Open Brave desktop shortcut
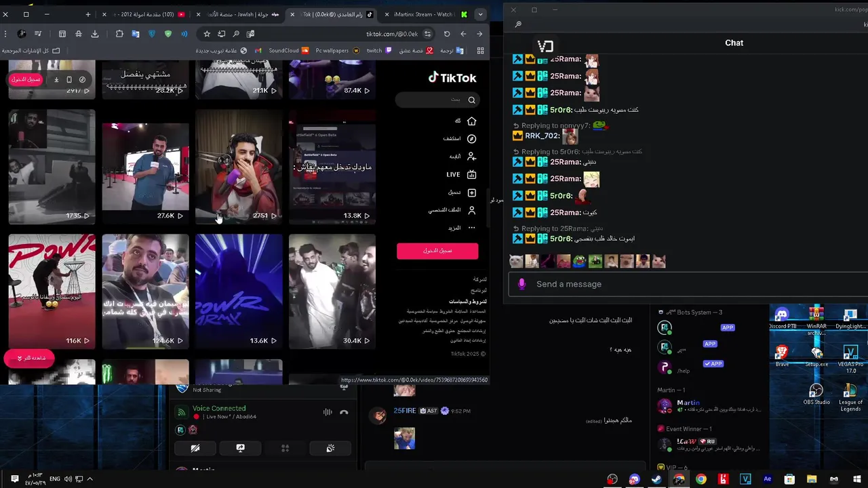This screenshot has width=868, height=488. pyautogui.click(x=783, y=357)
